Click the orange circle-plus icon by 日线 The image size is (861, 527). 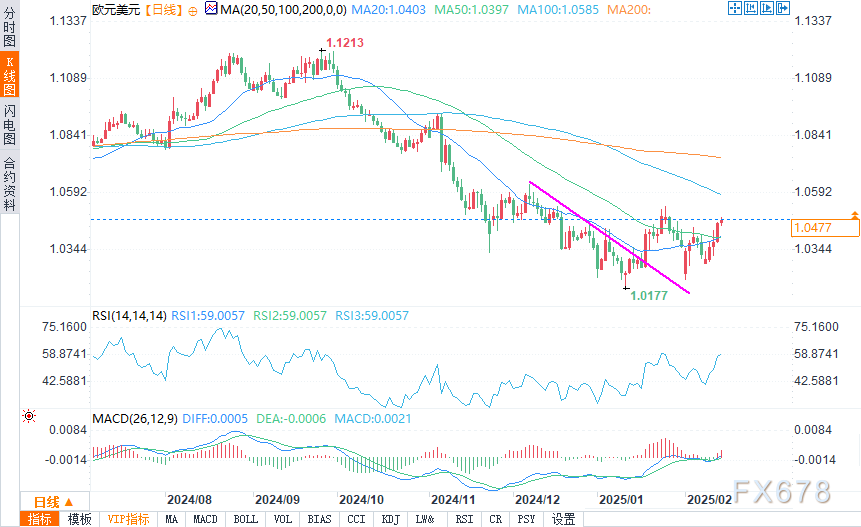click(193, 10)
